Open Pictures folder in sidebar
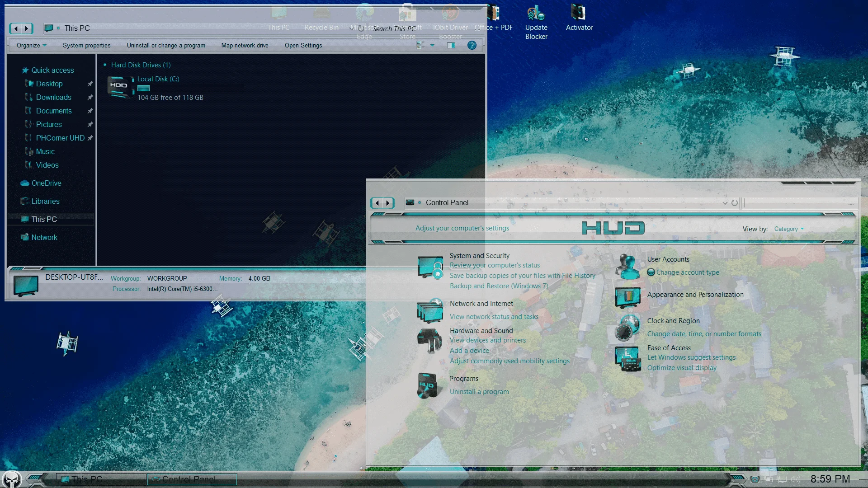The width and height of the screenshot is (868, 488). point(49,124)
